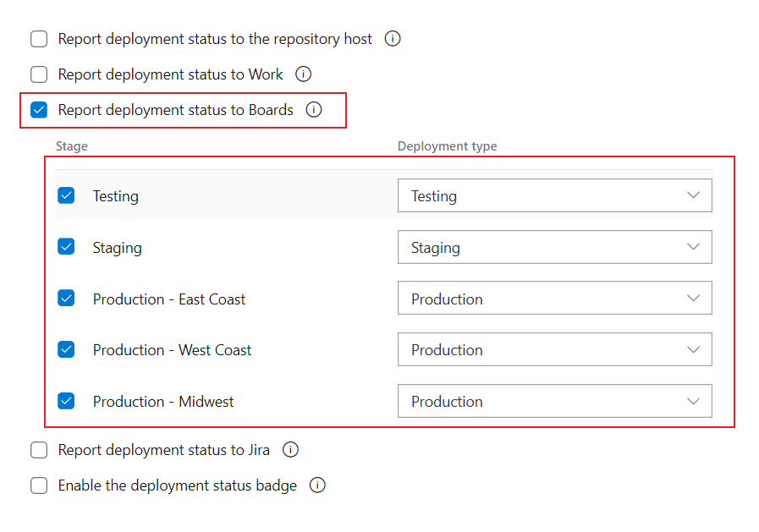This screenshot has height=532, width=759.
Task: Expand West Coast deployment type dropdown
Action: coord(554,350)
